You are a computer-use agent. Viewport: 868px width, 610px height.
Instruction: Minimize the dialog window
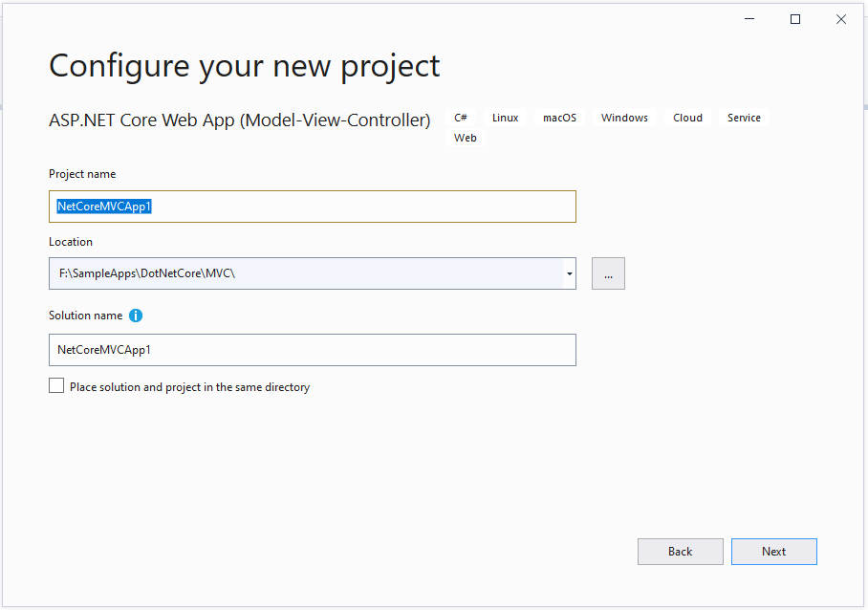pos(749,19)
